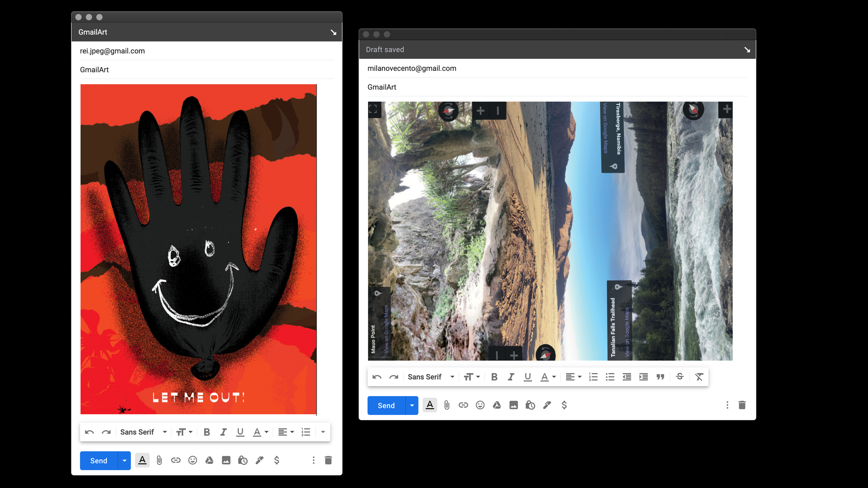Select the Let Me Out glove image
This screenshot has width=868, height=488.
(198, 249)
